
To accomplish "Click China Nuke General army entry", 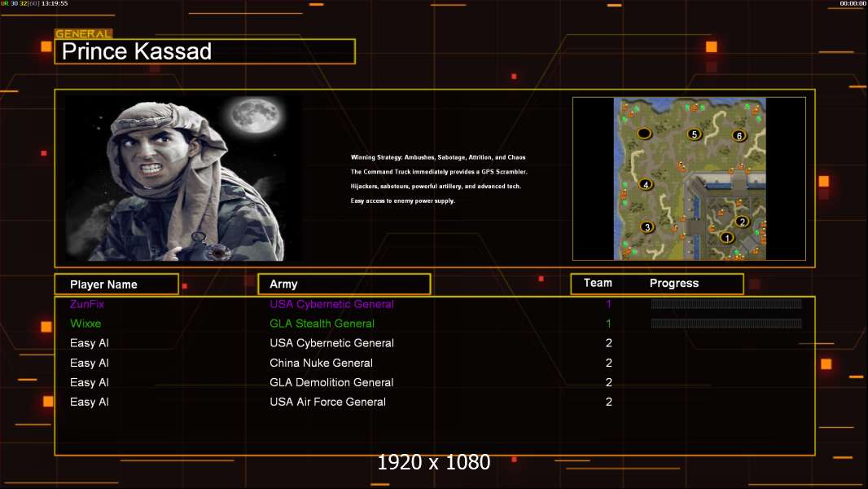I will coord(321,363).
